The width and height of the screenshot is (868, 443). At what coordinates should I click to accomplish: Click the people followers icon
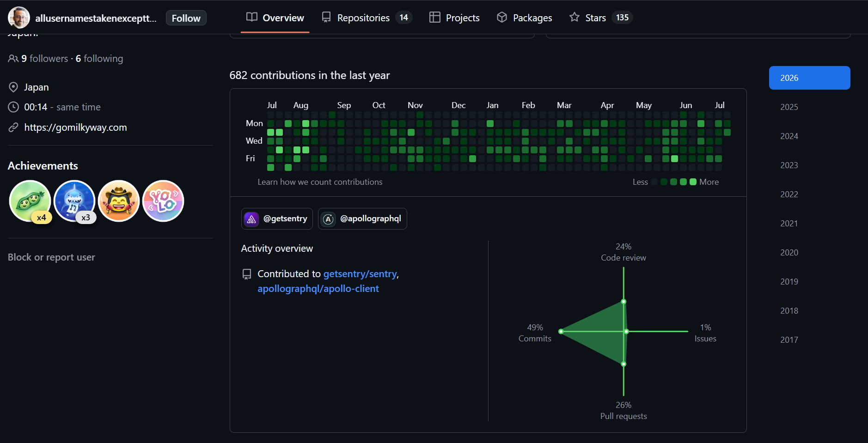pyautogui.click(x=13, y=59)
